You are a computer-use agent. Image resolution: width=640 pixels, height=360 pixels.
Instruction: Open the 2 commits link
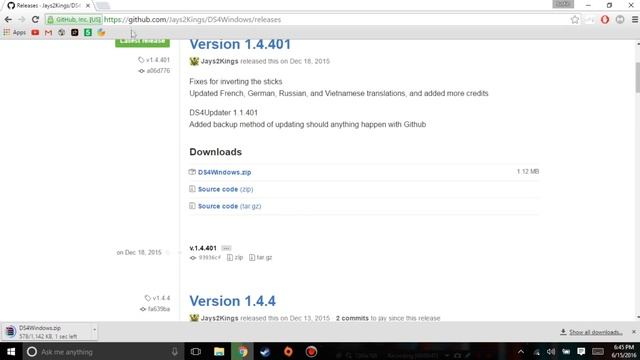point(352,318)
